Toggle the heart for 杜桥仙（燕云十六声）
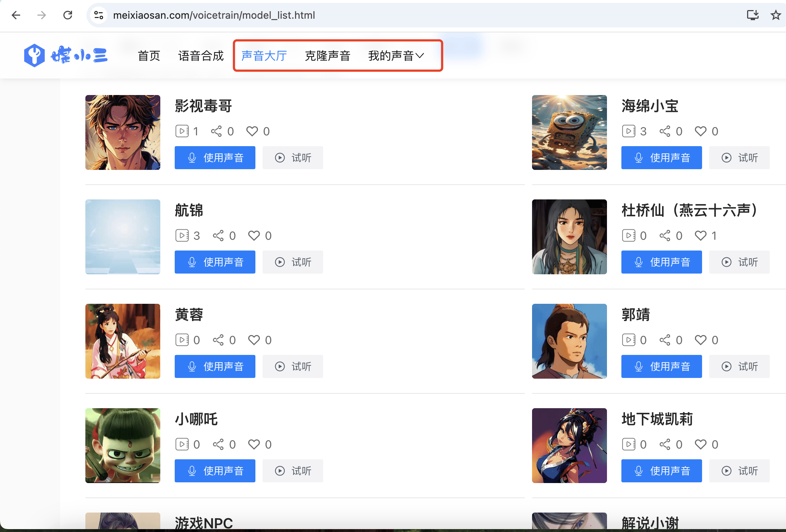Image resolution: width=786 pixels, height=532 pixels. (x=701, y=236)
